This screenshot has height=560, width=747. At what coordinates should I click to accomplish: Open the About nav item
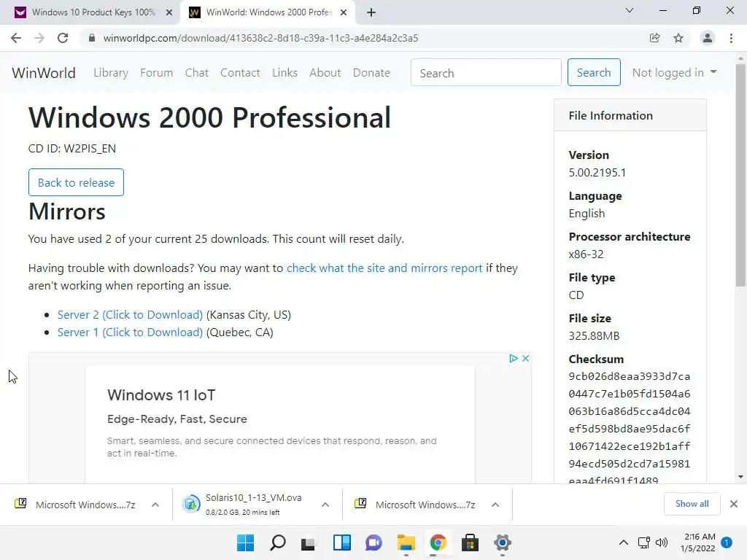coord(325,73)
